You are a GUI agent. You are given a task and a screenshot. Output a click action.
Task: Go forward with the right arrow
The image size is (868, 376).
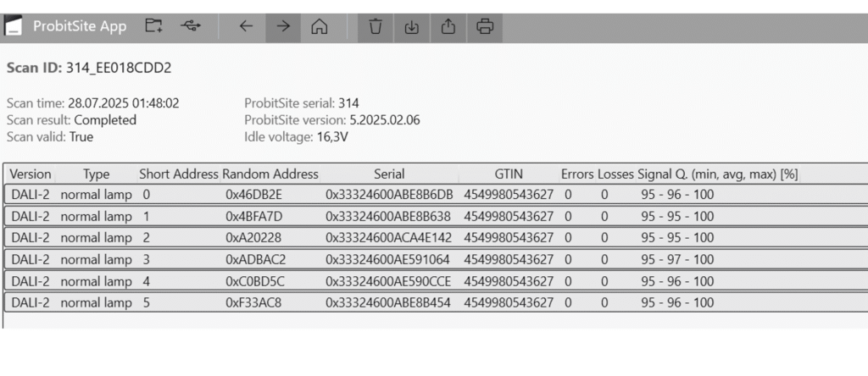pyautogui.click(x=283, y=26)
